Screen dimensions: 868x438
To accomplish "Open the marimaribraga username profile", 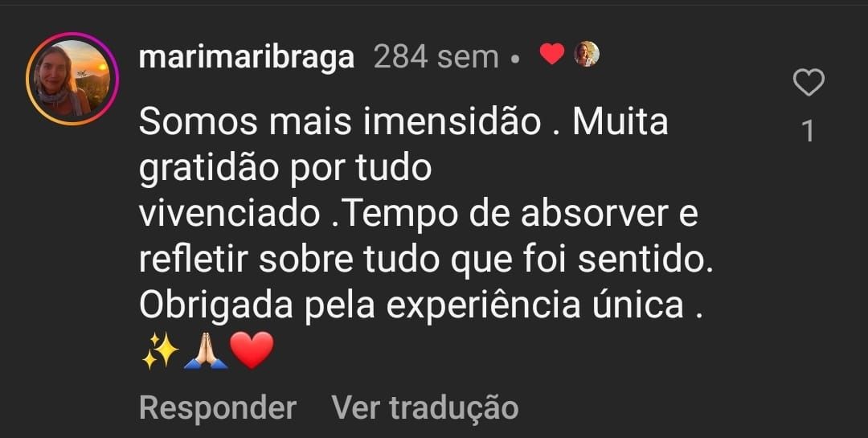I will point(247,57).
